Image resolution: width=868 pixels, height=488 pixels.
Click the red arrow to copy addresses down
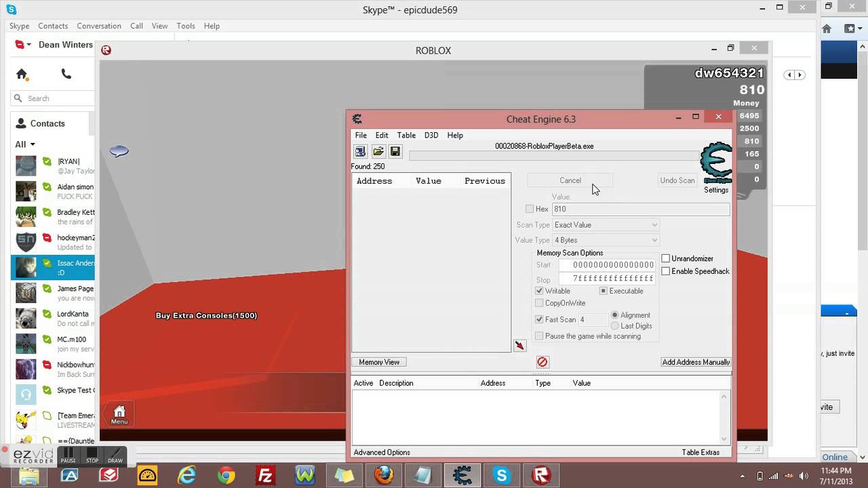pyautogui.click(x=519, y=346)
